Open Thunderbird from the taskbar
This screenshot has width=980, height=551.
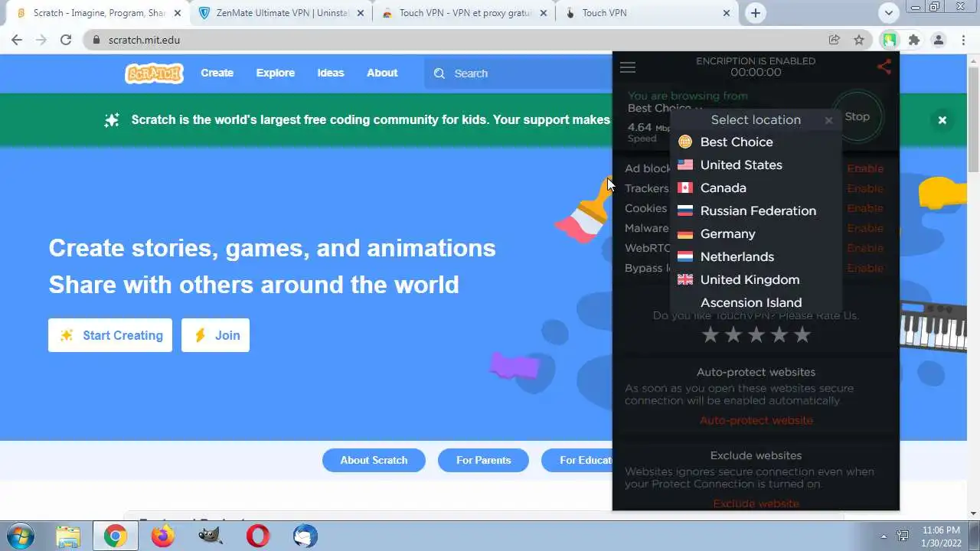[x=305, y=536]
